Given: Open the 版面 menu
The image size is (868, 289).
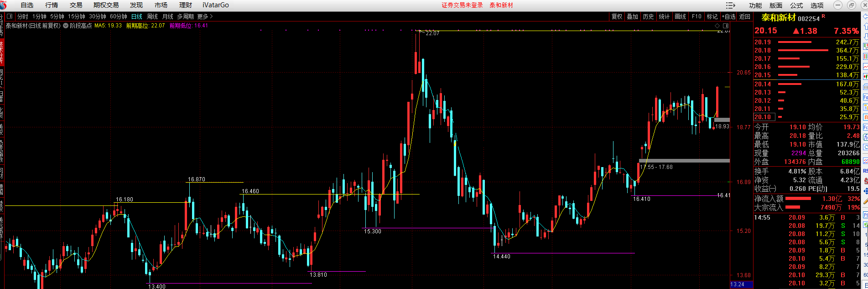Looking at the screenshot, I should tap(776, 5).
